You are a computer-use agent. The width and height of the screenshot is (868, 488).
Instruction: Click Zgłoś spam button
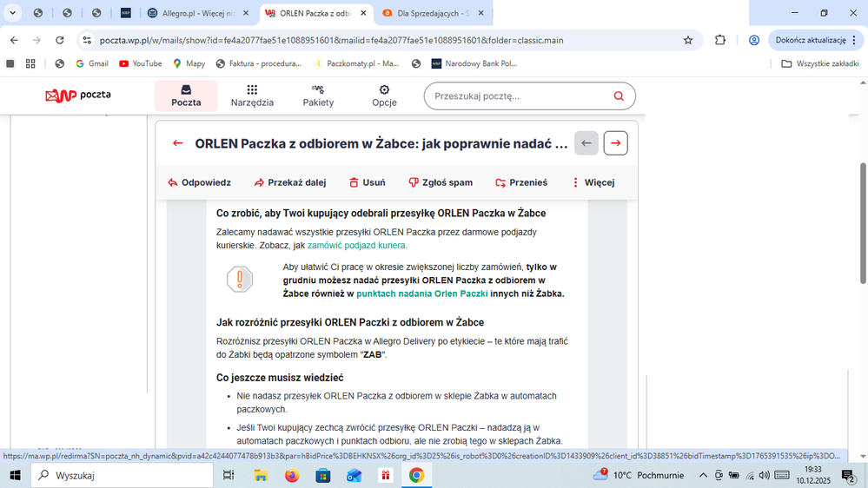point(441,182)
